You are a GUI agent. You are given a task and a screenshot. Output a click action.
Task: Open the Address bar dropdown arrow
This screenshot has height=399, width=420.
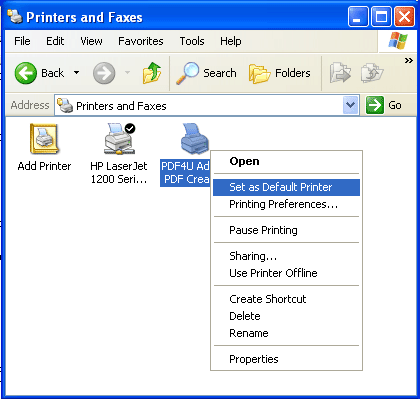(x=350, y=105)
